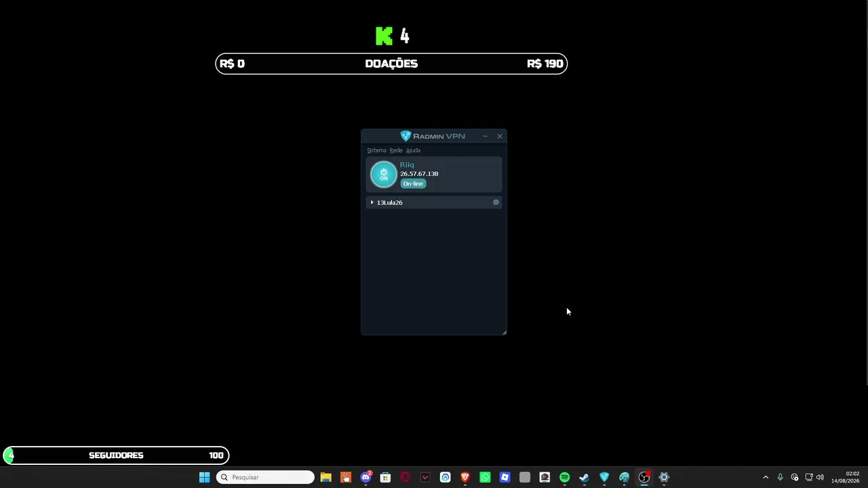Viewport: 868px width, 488px height.
Task: Open the red circular app in taskbar
Action: point(406,477)
